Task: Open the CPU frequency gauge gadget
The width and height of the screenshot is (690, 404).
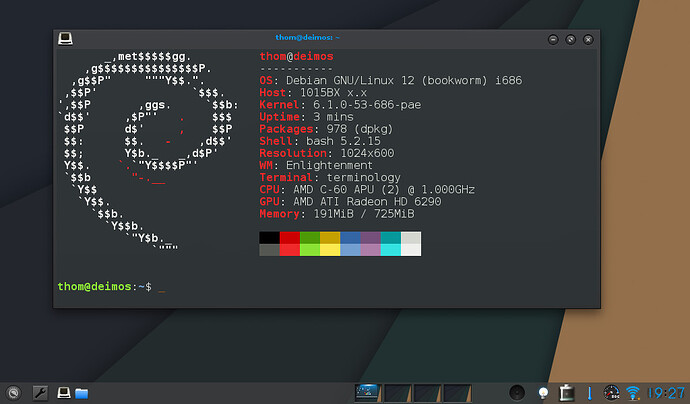Action: pyautogui.click(x=612, y=393)
